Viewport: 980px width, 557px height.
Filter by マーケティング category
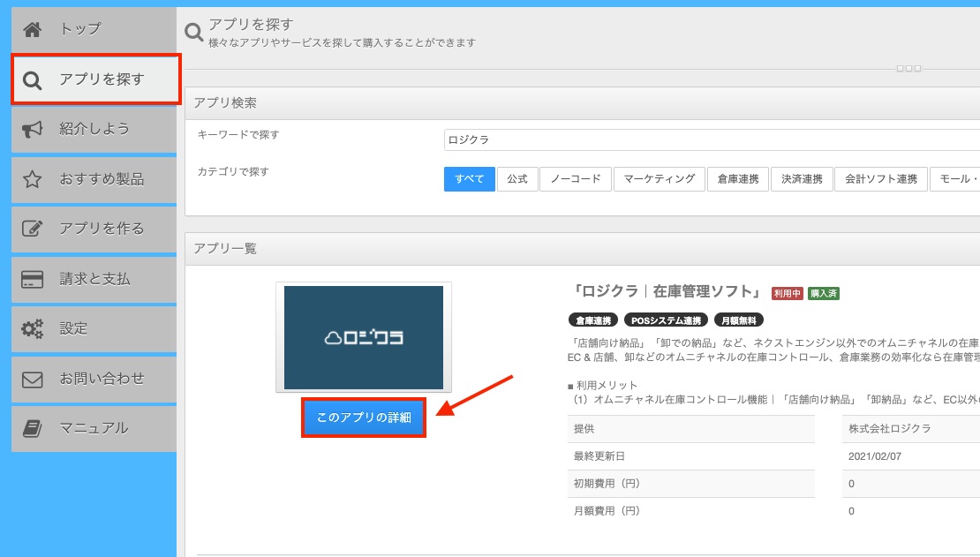coord(660,179)
